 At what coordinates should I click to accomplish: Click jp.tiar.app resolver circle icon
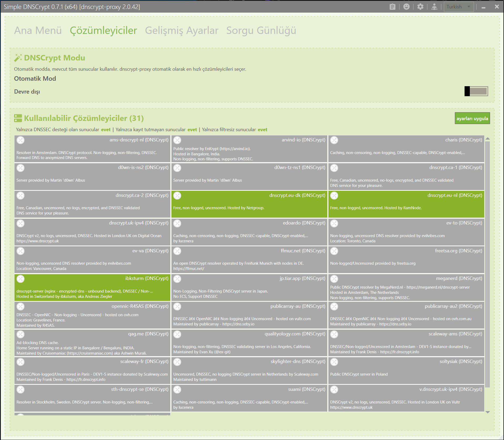[177, 279]
